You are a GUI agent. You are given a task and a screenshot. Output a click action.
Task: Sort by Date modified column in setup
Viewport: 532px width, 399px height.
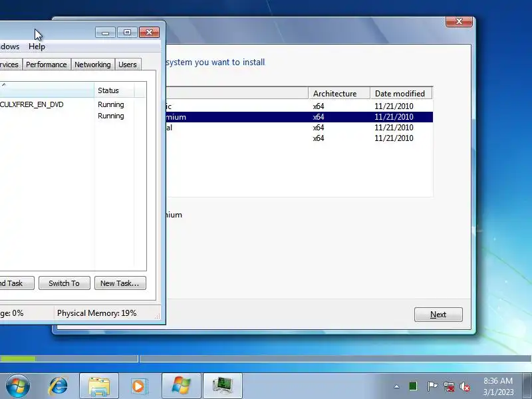[401, 93]
